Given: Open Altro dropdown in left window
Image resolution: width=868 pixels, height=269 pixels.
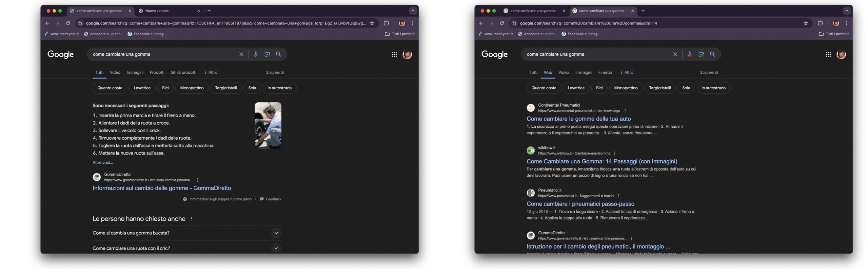Looking at the screenshot, I should tap(211, 72).
